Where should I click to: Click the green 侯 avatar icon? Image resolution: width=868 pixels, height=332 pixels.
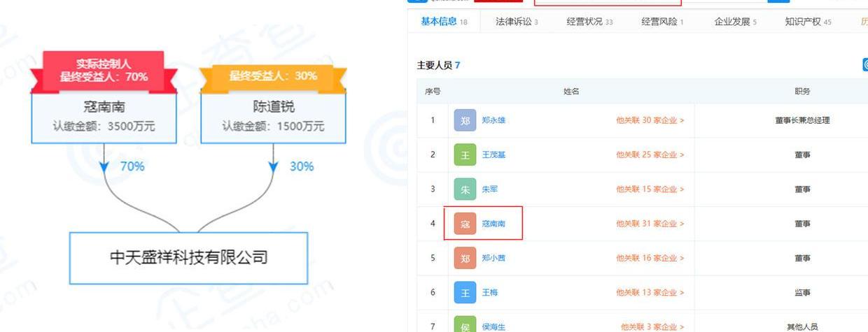[465, 325]
